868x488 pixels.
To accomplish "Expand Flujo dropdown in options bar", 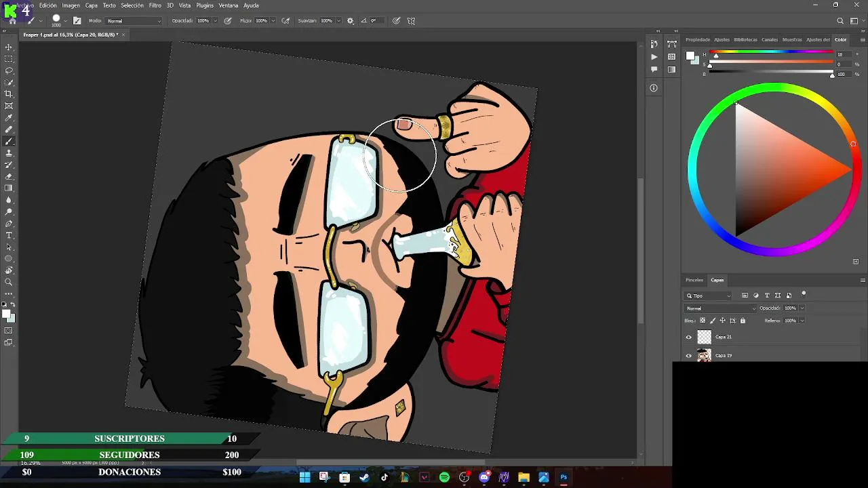I will pyautogui.click(x=273, y=21).
